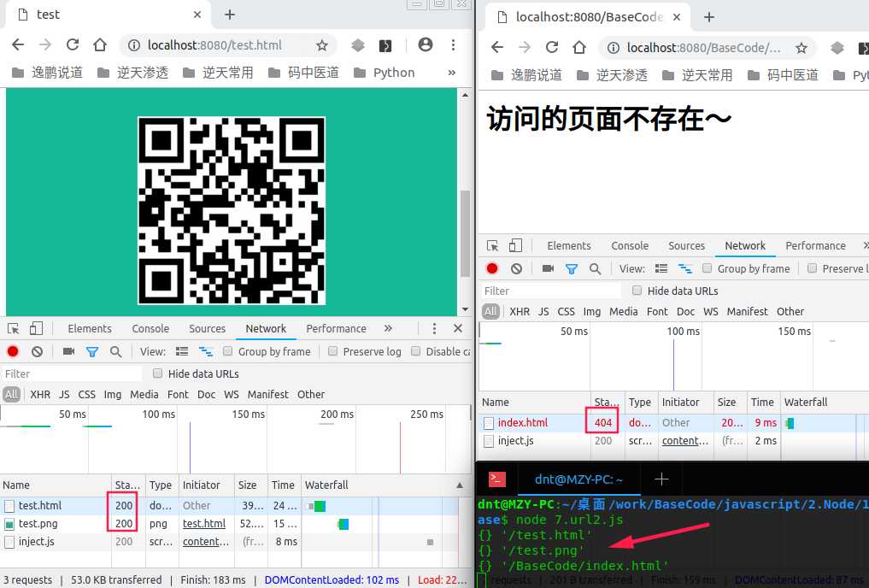Expand more bookmarks chevron in left browser
This screenshot has width=869, height=588.
click(452, 73)
